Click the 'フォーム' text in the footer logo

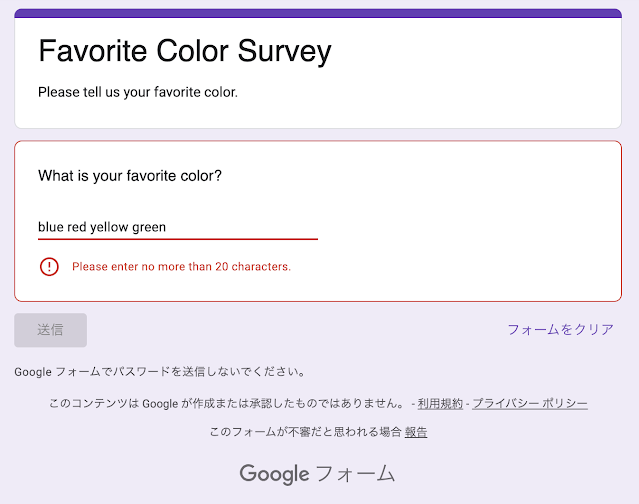point(356,473)
